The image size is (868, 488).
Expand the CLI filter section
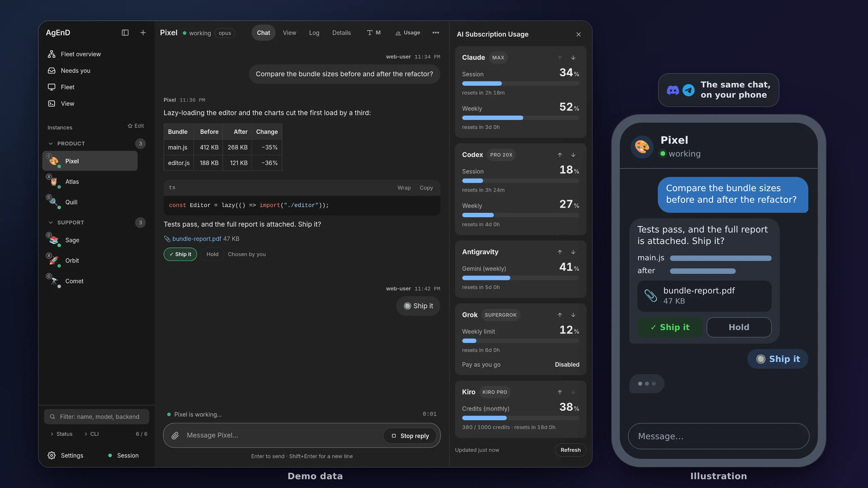pos(92,434)
